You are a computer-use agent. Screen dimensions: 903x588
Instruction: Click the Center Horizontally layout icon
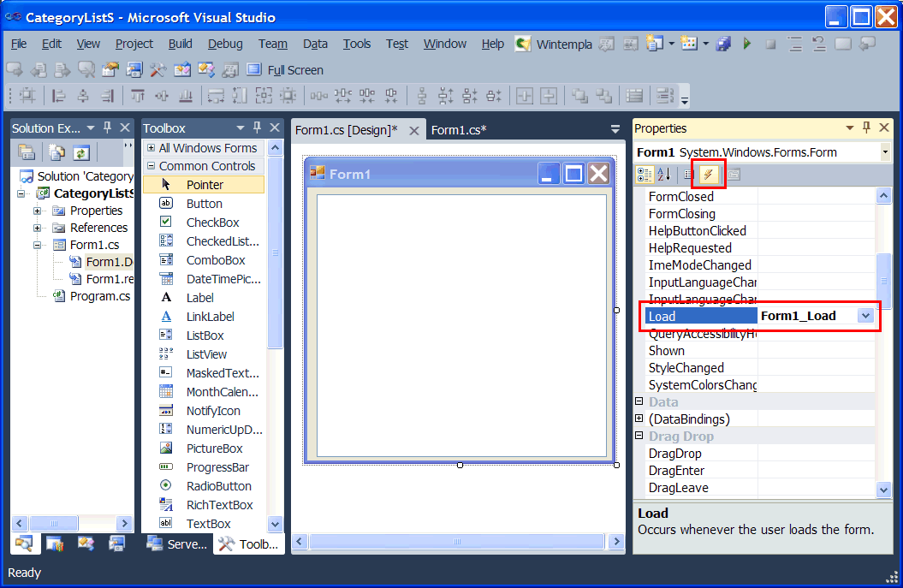click(524, 96)
